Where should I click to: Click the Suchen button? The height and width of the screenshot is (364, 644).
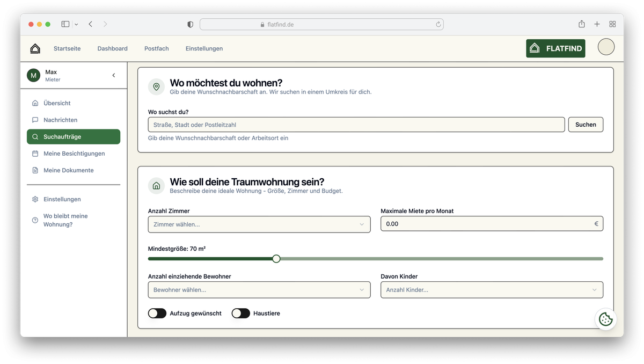[586, 125]
